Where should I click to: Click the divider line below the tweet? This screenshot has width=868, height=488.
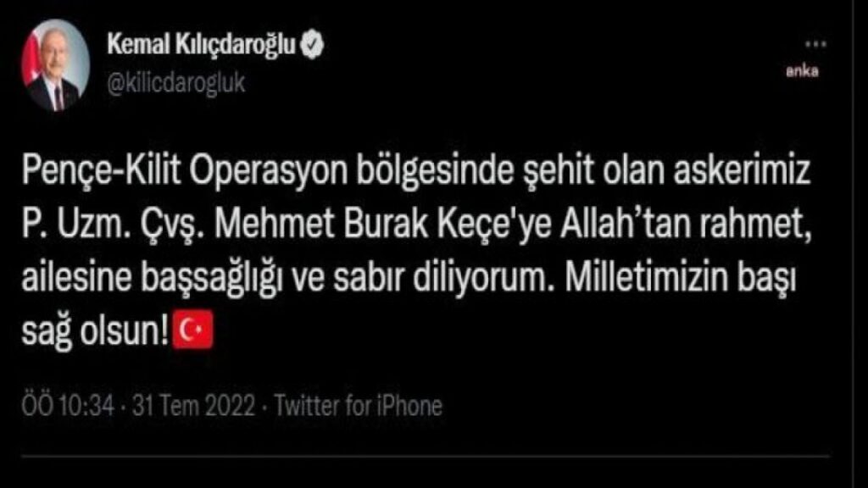coord(426,457)
